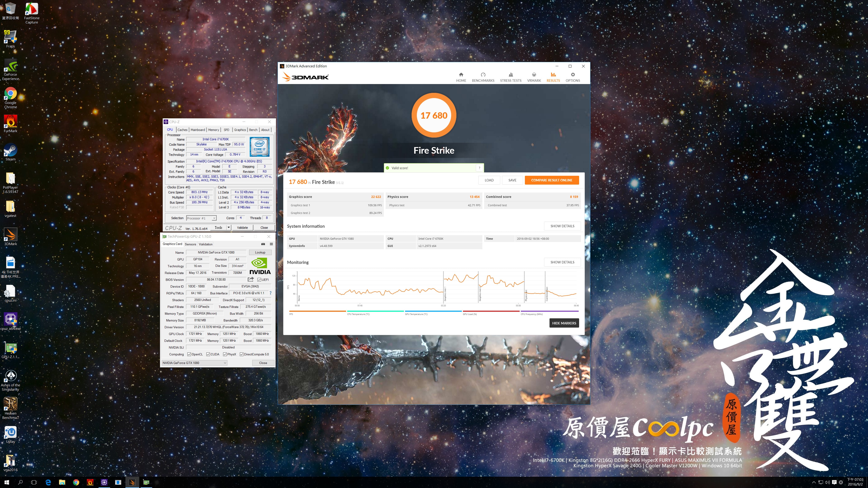This screenshot has height=488, width=868.
Task: Open the HOME section in 3DMark
Action: pos(461,77)
